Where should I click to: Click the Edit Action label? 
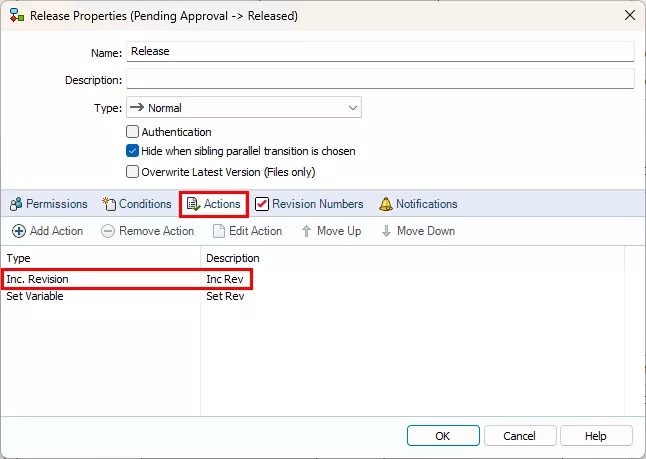255,231
